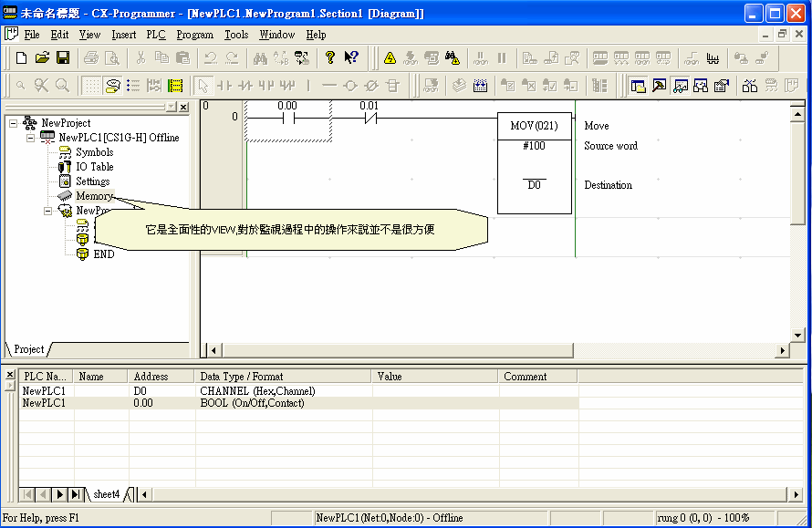Click the Paste clipboard icon

(x=182, y=57)
